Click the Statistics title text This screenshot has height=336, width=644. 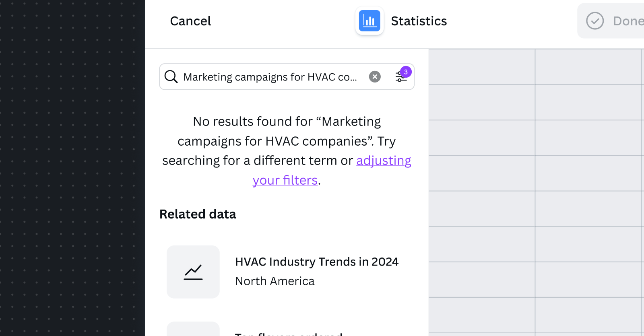click(x=419, y=21)
